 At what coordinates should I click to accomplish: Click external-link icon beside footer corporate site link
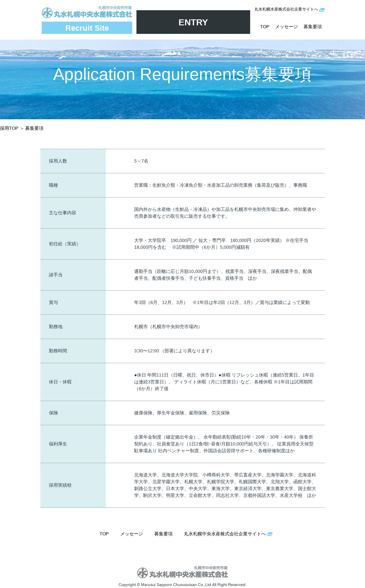(270, 534)
